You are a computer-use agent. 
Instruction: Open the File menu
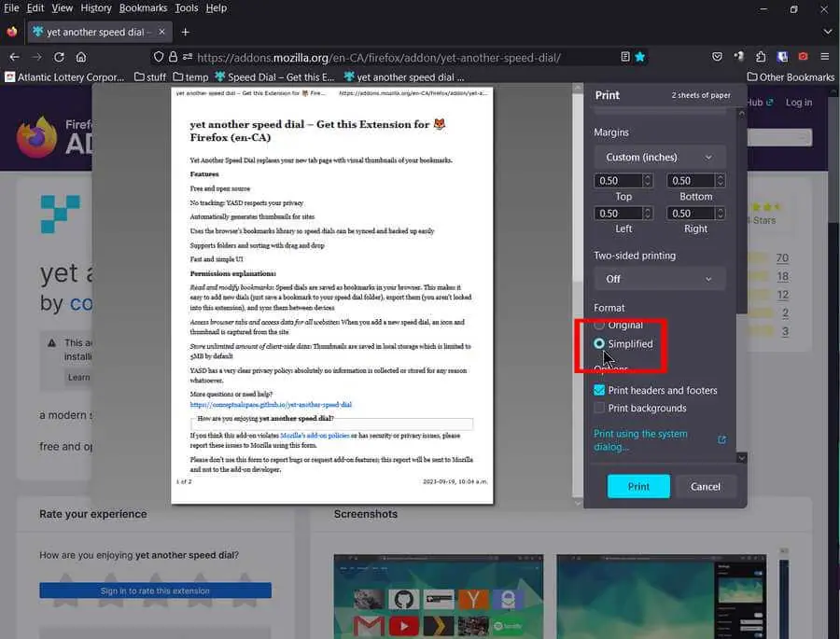point(11,8)
